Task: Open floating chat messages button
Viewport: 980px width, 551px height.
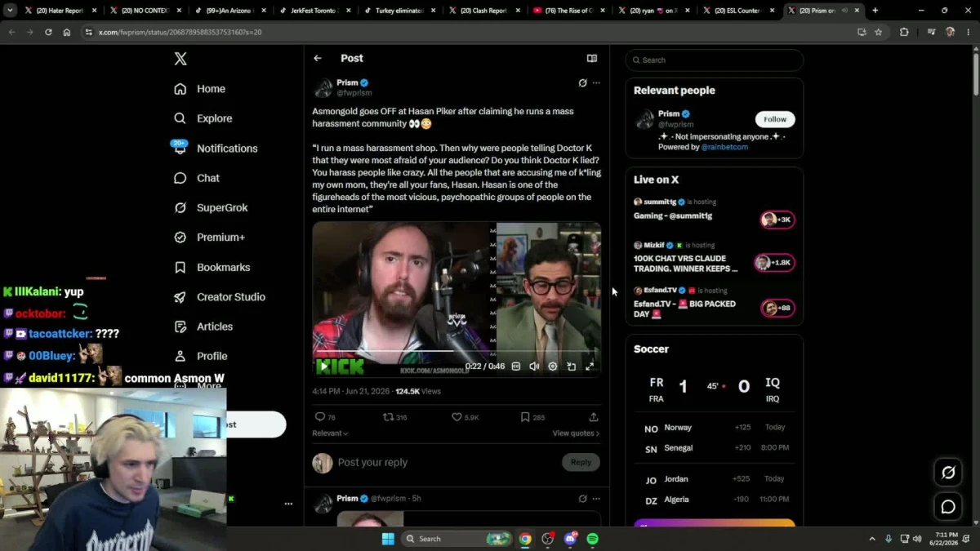Action: click(948, 507)
